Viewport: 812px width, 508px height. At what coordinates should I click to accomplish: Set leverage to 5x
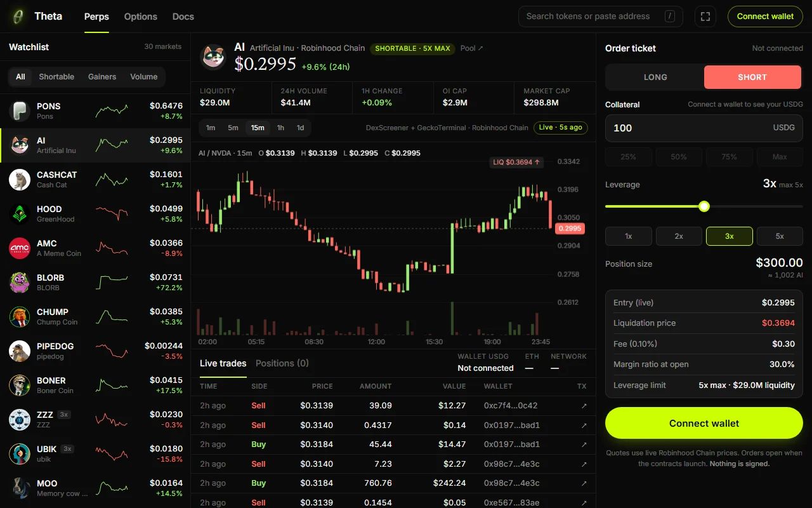pos(780,236)
